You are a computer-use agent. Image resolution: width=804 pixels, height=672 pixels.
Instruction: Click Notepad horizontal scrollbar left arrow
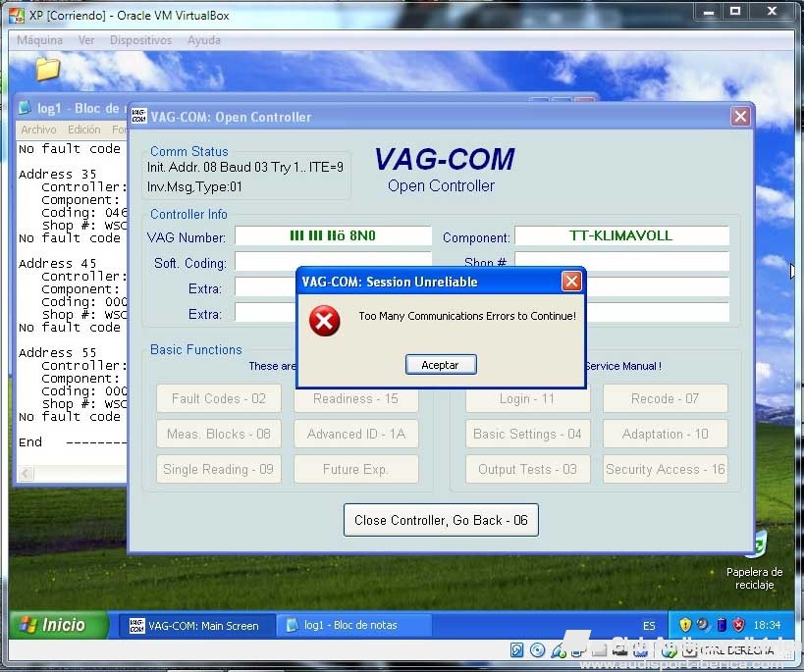[x=26, y=473]
